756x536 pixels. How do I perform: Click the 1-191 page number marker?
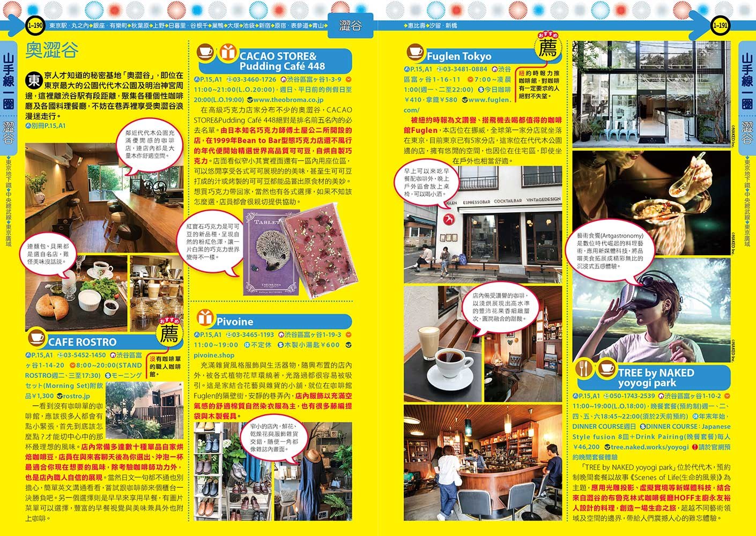click(720, 25)
